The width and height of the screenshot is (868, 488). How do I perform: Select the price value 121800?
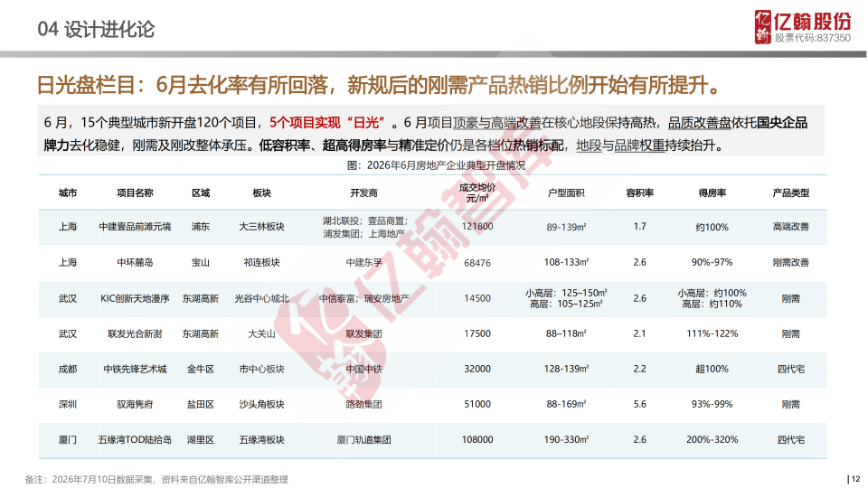click(477, 226)
